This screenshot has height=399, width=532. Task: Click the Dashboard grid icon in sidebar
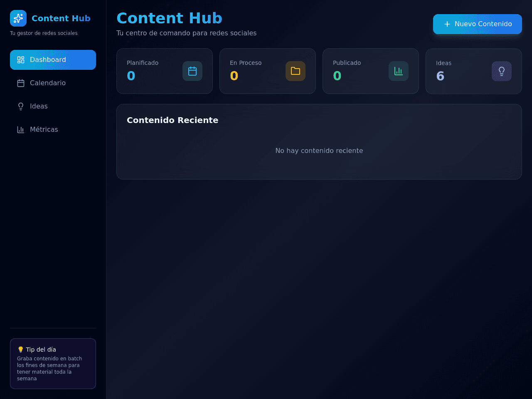click(21, 60)
